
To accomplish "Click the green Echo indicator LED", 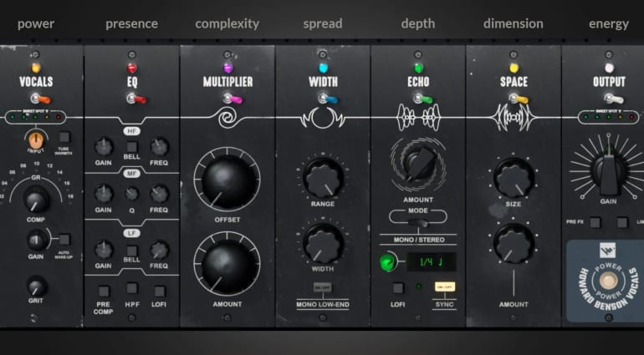I will (x=418, y=68).
